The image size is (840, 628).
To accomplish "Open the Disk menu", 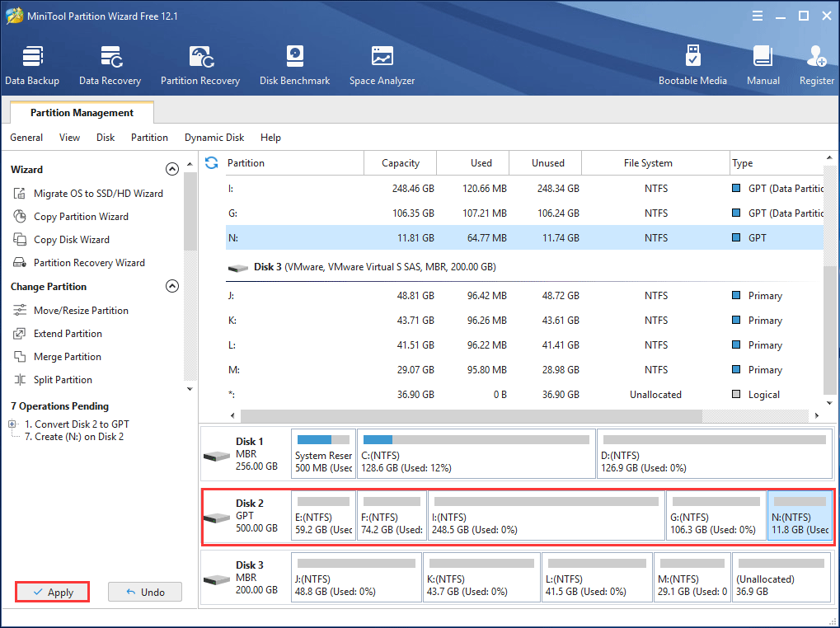I will pos(106,138).
